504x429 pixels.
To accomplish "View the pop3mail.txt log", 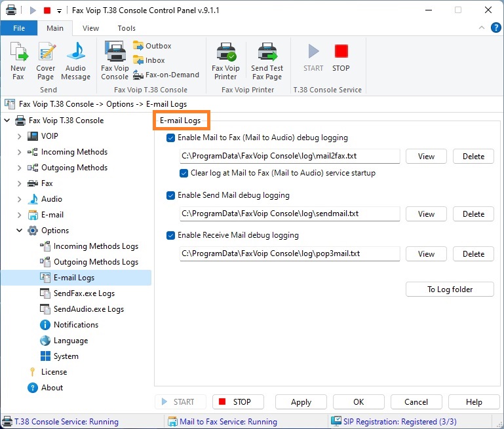I will point(426,254).
